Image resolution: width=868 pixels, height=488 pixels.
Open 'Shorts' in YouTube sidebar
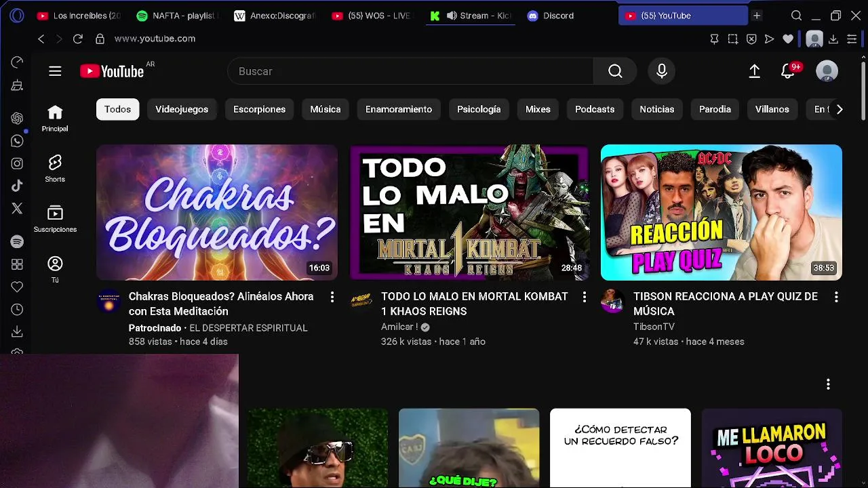[x=55, y=169]
